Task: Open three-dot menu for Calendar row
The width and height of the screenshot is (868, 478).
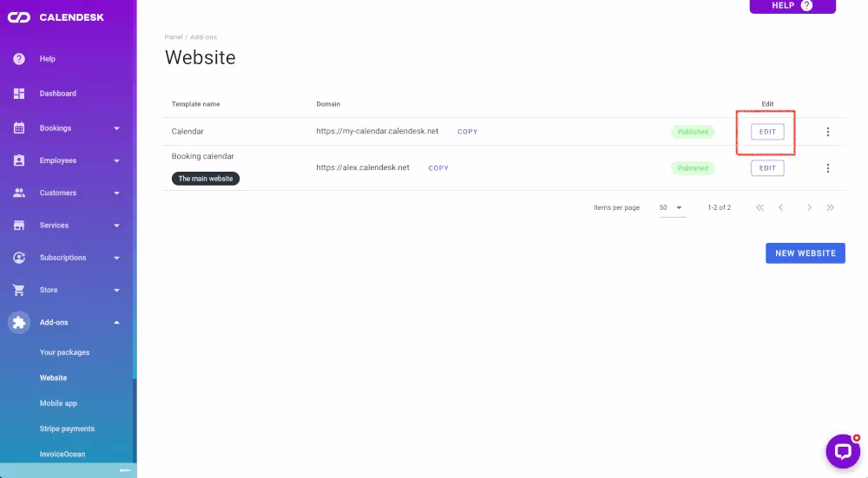Action: click(827, 132)
